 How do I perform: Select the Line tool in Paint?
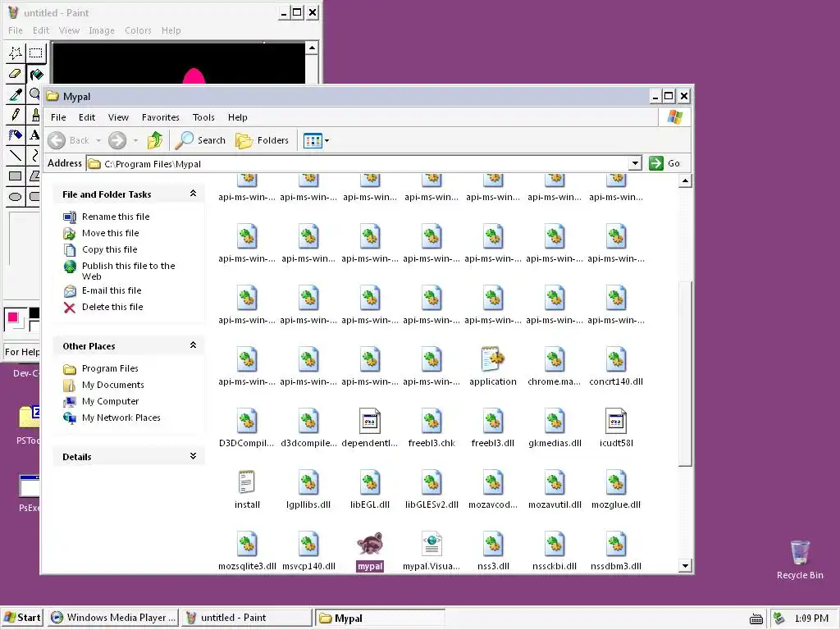click(x=16, y=155)
